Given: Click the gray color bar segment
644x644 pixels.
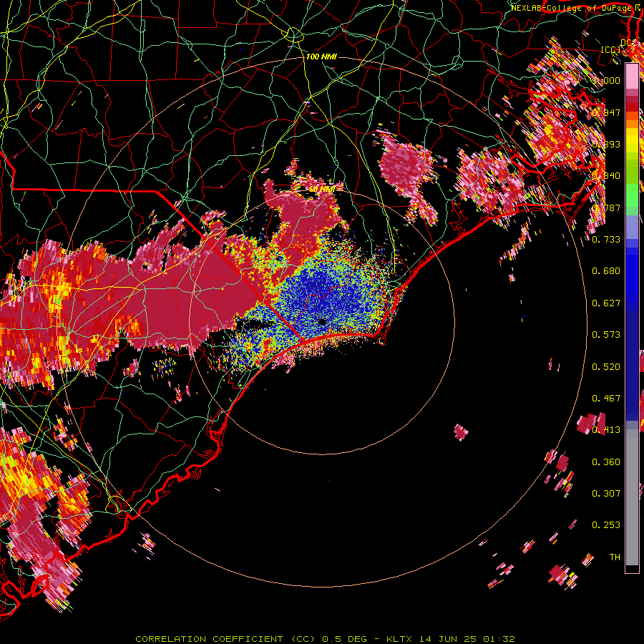Looking at the screenshot, I should (x=632, y=497).
